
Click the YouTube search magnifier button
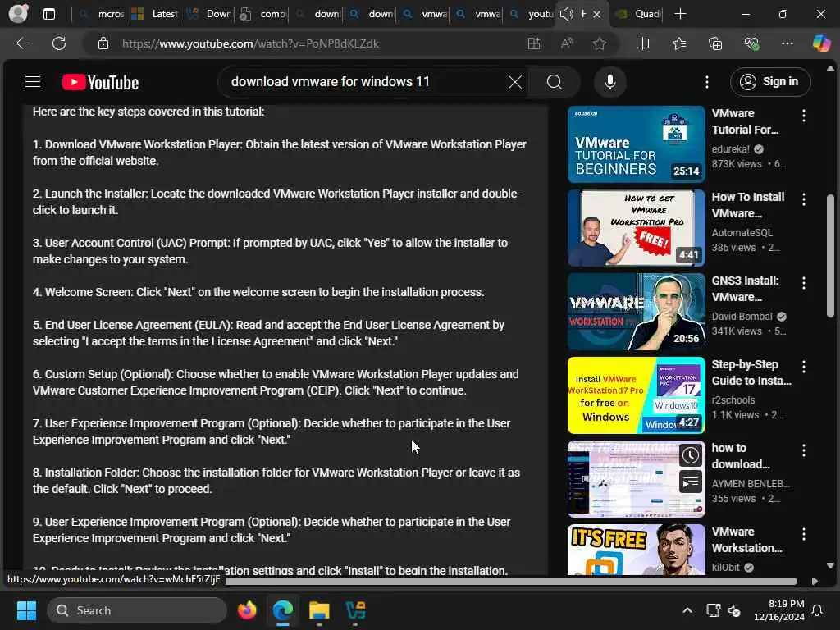click(555, 82)
